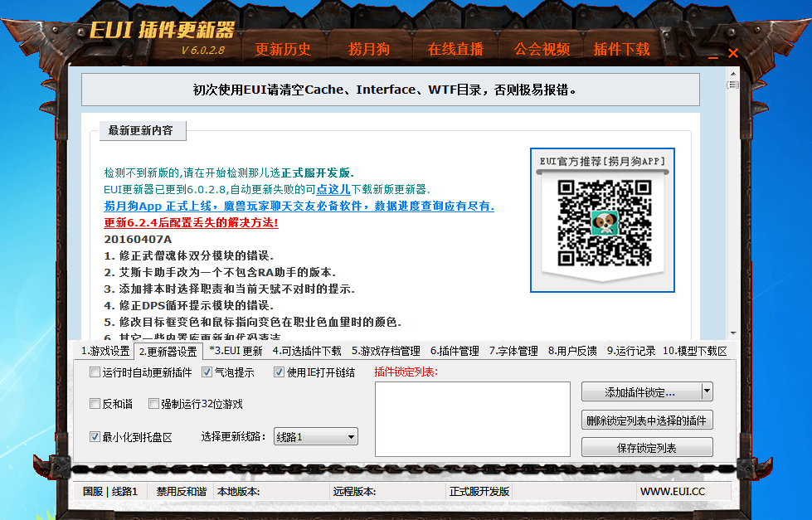Uncheck the 气泡提示 option
Image resolution: width=812 pixels, height=520 pixels.
coord(207,372)
